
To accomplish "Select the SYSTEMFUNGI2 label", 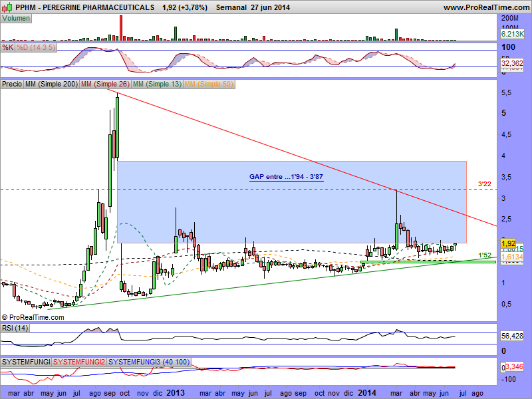I will pyautogui.click(x=79, y=362).
